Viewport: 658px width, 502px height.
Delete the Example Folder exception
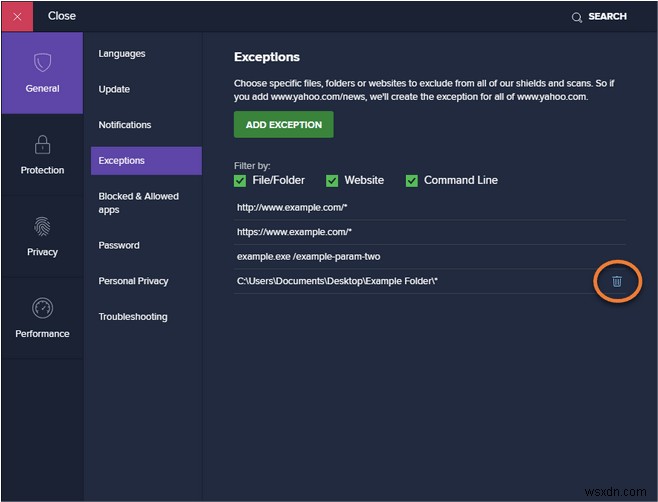point(616,281)
